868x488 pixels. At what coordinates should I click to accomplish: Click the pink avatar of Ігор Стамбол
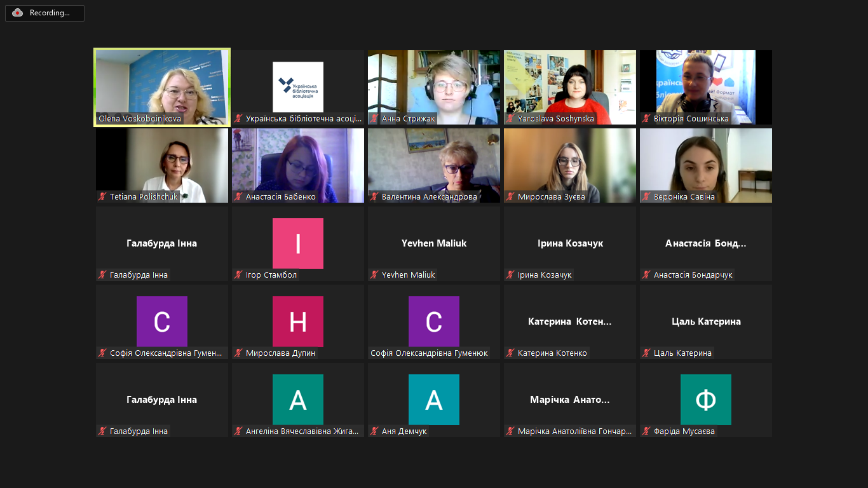pyautogui.click(x=297, y=243)
